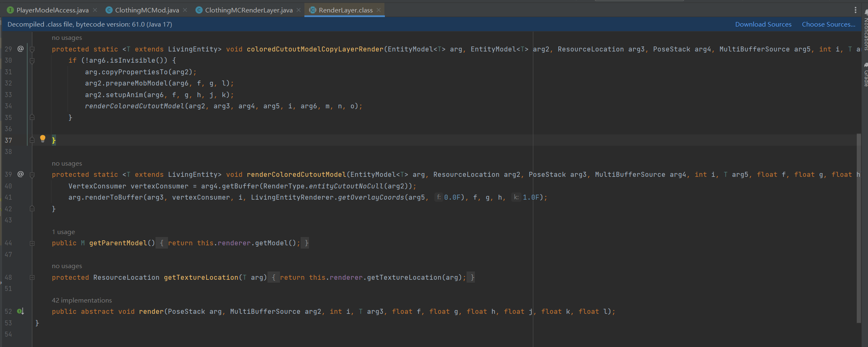Switch to the PlayerModelAccess.java tab
868x347 pixels.
coord(52,10)
